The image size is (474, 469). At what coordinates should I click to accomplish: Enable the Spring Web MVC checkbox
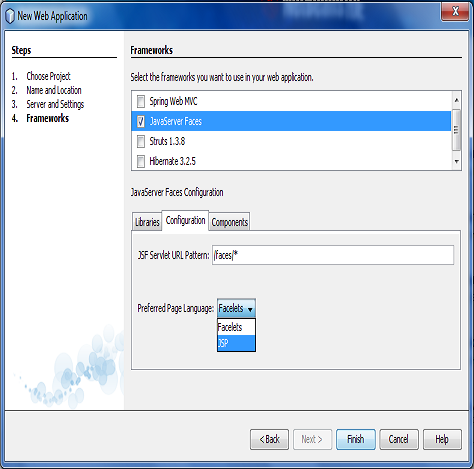point(141,101)
